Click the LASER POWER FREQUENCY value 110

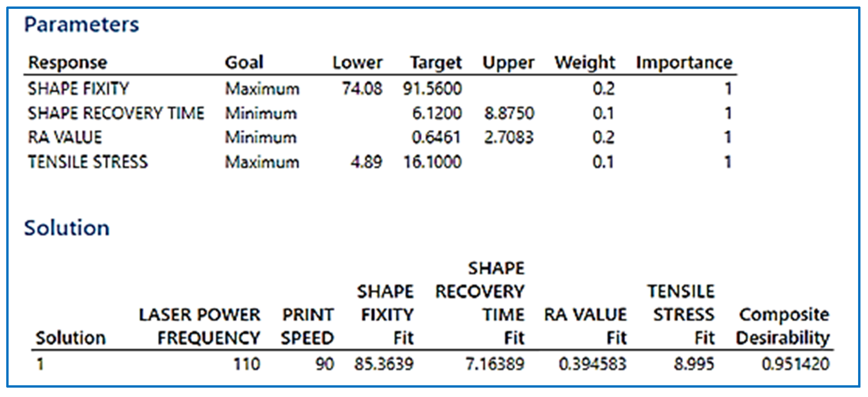click(247, 364)
